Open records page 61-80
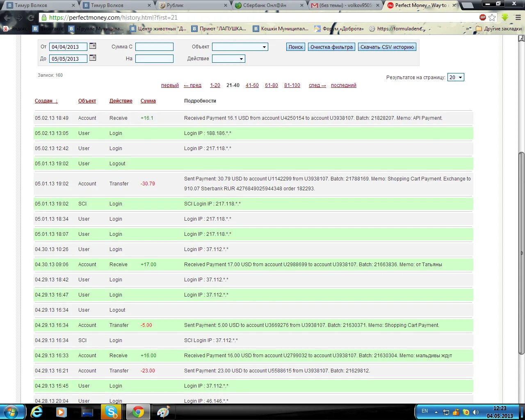The image size is (525, 420). [x=272, y=85]
